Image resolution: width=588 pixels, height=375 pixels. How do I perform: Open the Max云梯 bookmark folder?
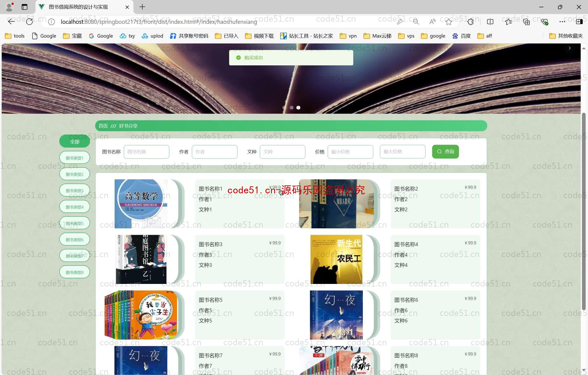(x=377, y=36)
